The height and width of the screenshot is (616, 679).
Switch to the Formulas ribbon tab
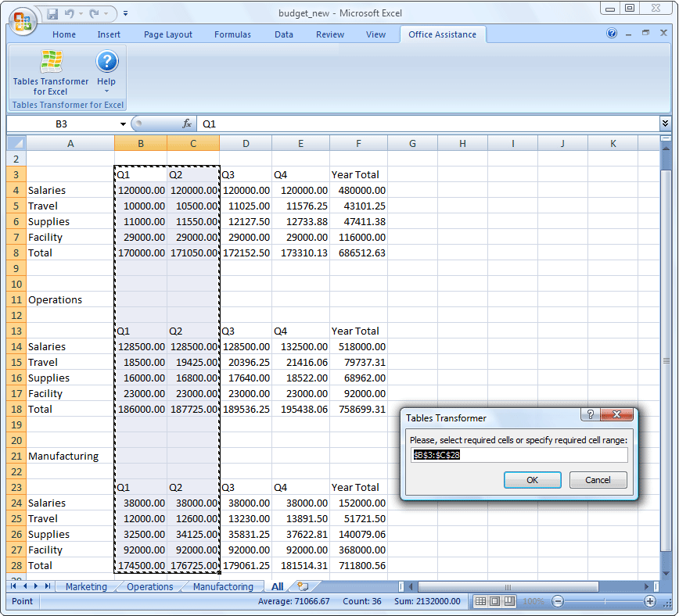click(x=232, y=34)
